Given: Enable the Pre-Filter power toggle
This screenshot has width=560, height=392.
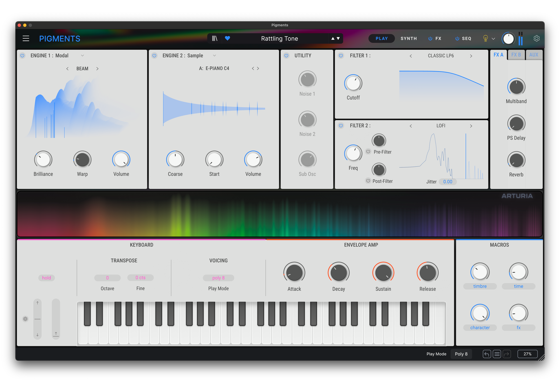Looking at the screenshot, I should (x=368, y=151).
